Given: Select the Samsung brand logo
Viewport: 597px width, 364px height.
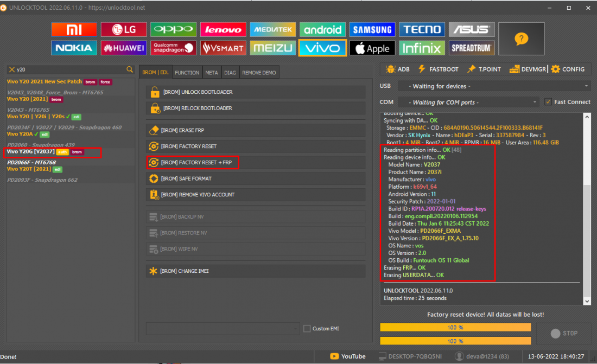Looking at the screenshot, I should (372, 29).
